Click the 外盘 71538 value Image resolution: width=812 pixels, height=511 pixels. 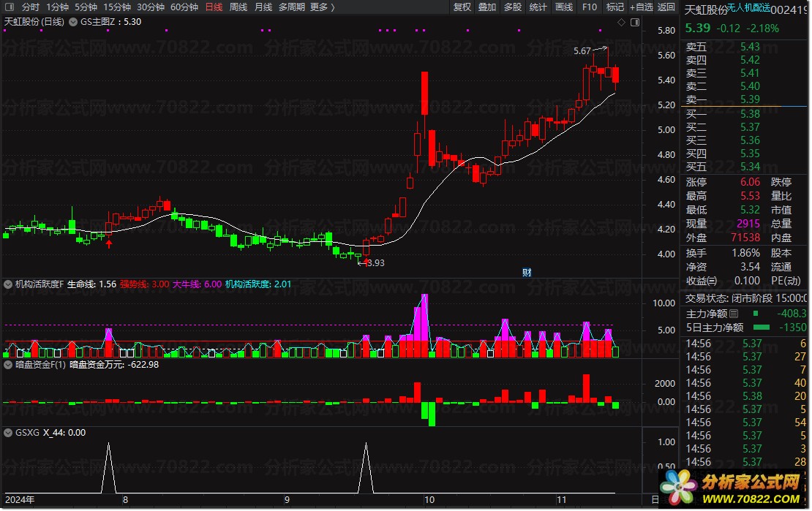[x=745, y=238]
